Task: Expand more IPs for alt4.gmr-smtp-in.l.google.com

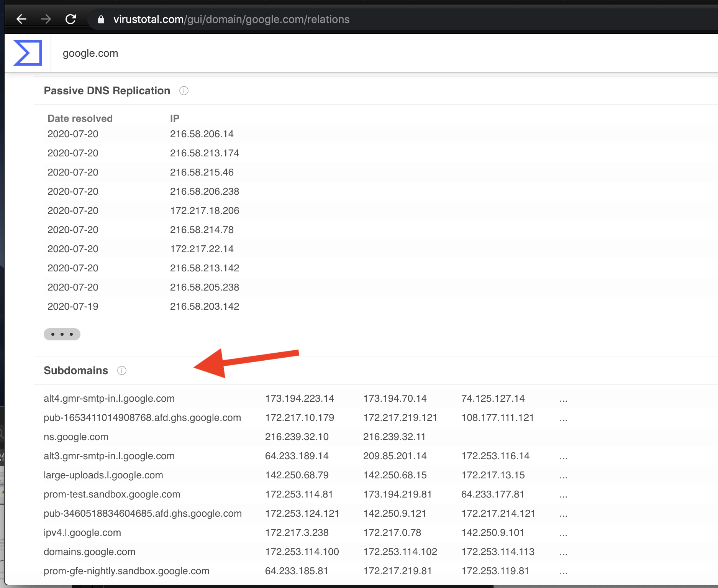Action: [x=563, y=399]
